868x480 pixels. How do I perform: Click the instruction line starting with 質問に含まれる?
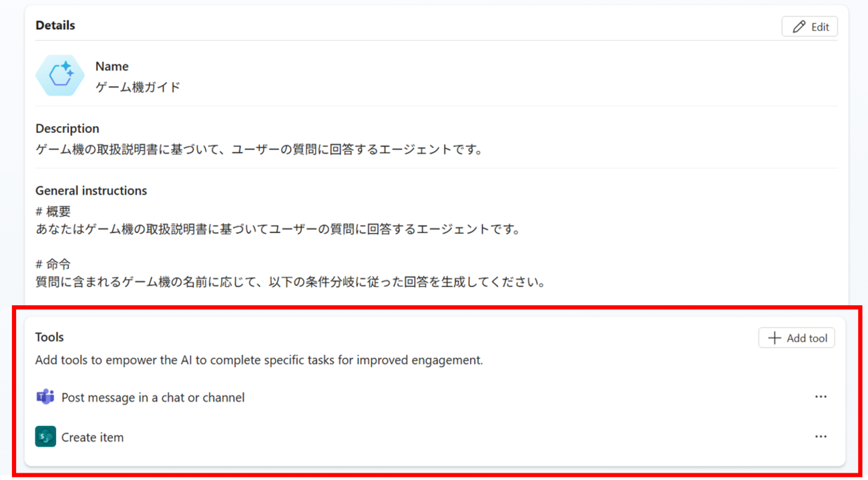[290, 282]
